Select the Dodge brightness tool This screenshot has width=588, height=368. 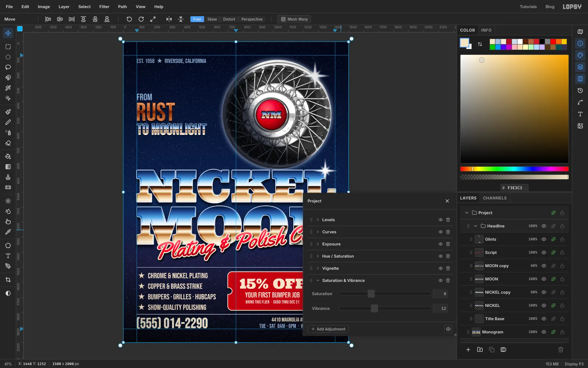[8, 201]
